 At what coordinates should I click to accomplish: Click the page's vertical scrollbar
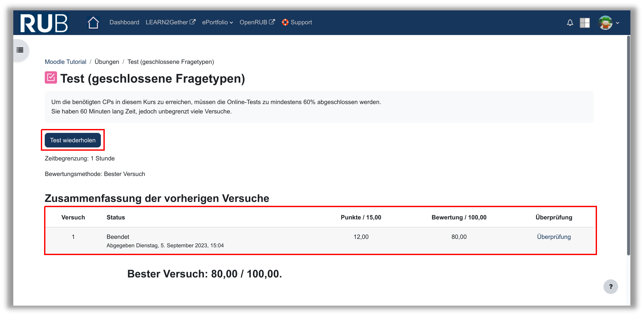pos(628,146)
